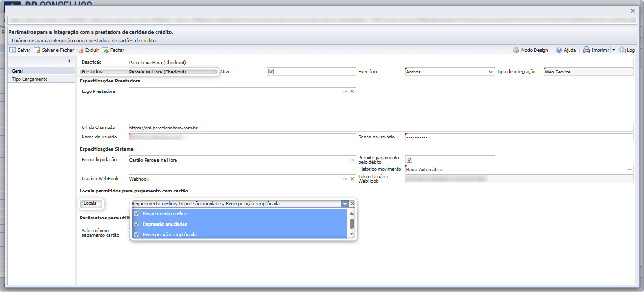Focus the Senha do usuário password field
Viewport: 644px width, 292px height.
pos(519,137)
